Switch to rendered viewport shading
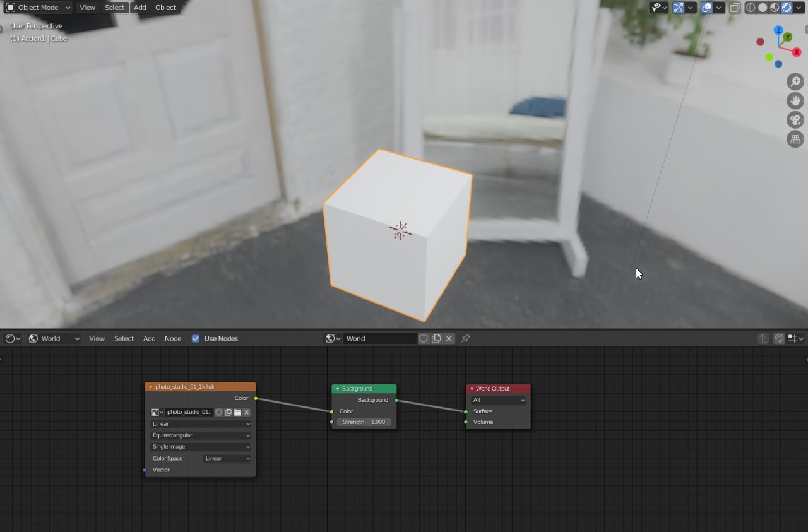Image resolution: width=808 pixels, height=532 pixels. click(x=787, y=8)
